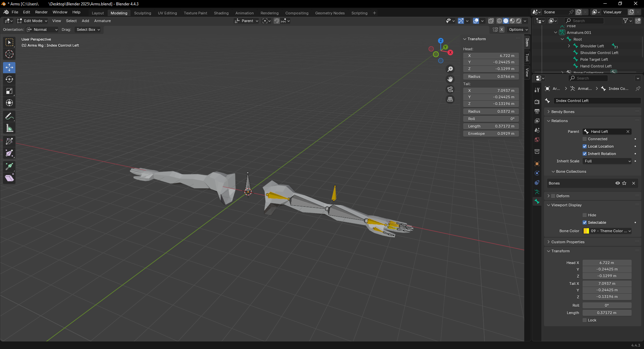Image resolution: width=644 pixels, height=349 pixels.
Task: Click the bone name field Index Control Left
Action: click(x=597, y=101)
